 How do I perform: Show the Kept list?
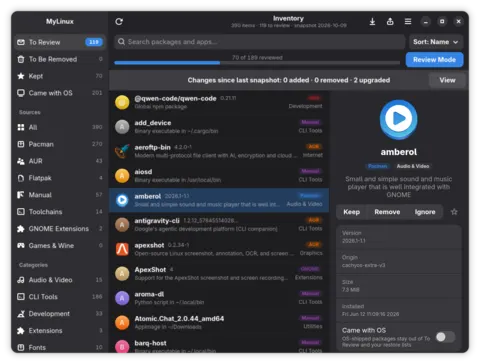[60, 76]
